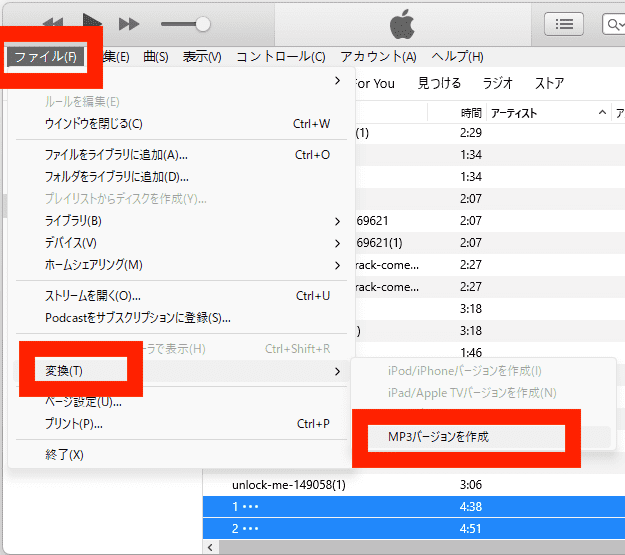Expand the ライブラリ(B) submenu
625x555 pixels.
182,221
